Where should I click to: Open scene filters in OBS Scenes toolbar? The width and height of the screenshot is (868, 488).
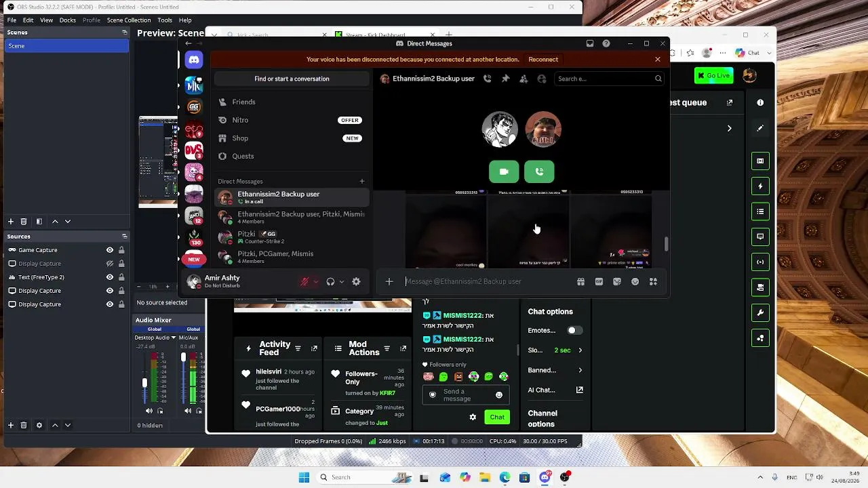(x=39, y=222)
